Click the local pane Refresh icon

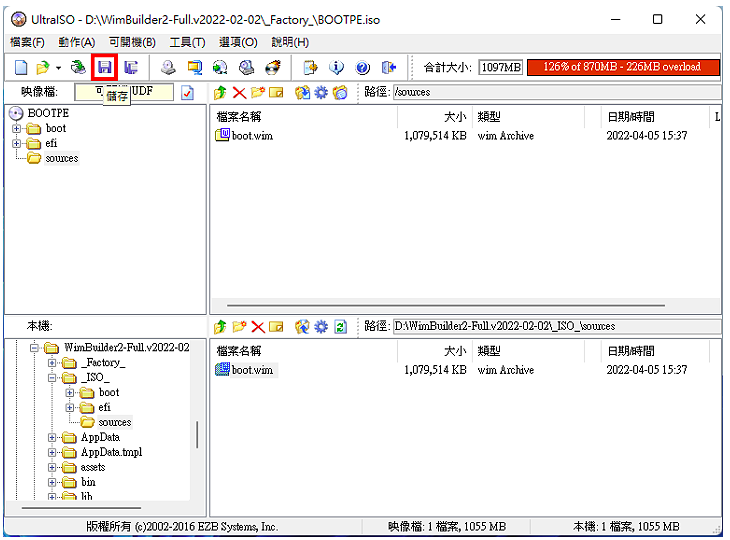(x=340, y=327)
